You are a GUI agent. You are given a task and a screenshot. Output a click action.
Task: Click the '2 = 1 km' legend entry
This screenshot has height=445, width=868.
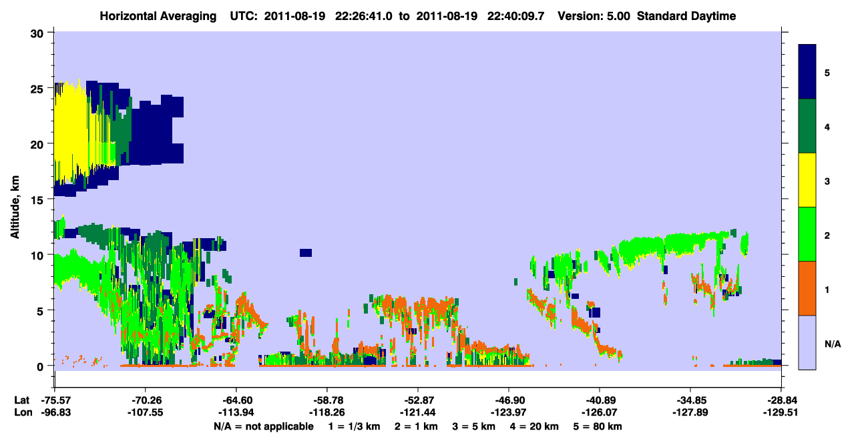pyautogui.click(x=417, y=426)
